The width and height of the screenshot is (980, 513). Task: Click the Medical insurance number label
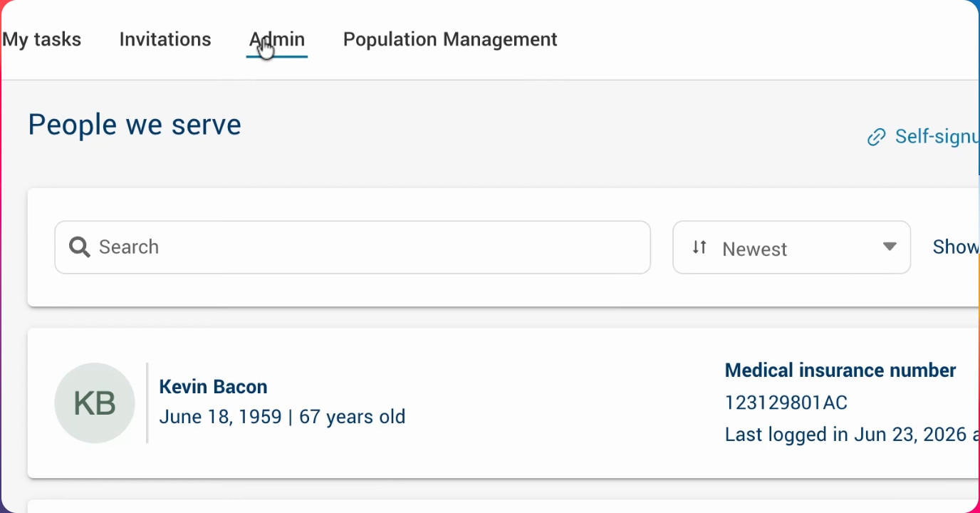point(840,370)
